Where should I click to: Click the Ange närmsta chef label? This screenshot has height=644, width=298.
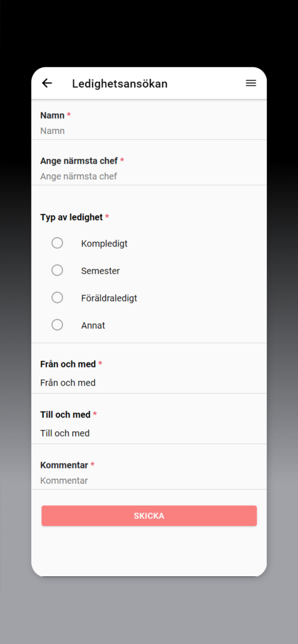[x=79, y=161]
